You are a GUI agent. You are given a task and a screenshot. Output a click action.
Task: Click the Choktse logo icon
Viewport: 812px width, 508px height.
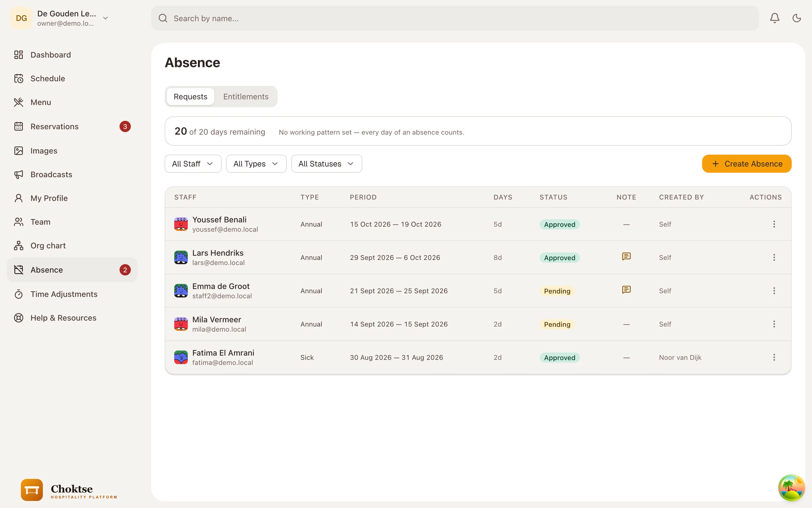point(32,490)
